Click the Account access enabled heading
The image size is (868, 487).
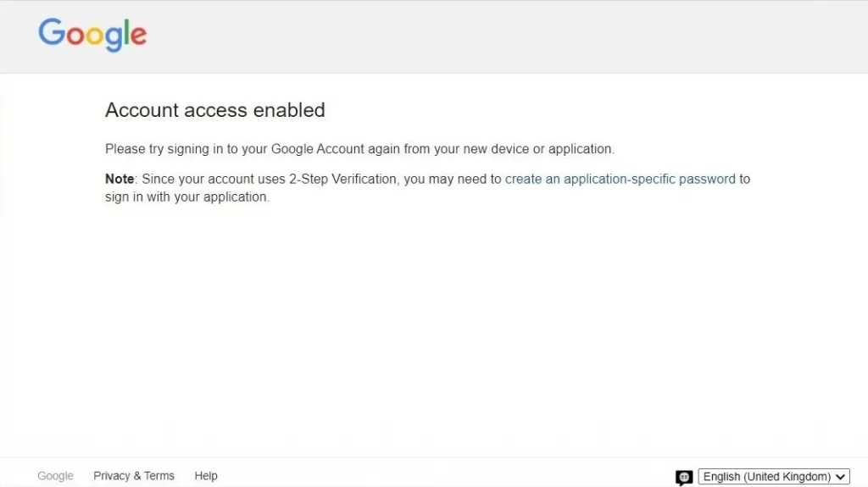point(214,109)
